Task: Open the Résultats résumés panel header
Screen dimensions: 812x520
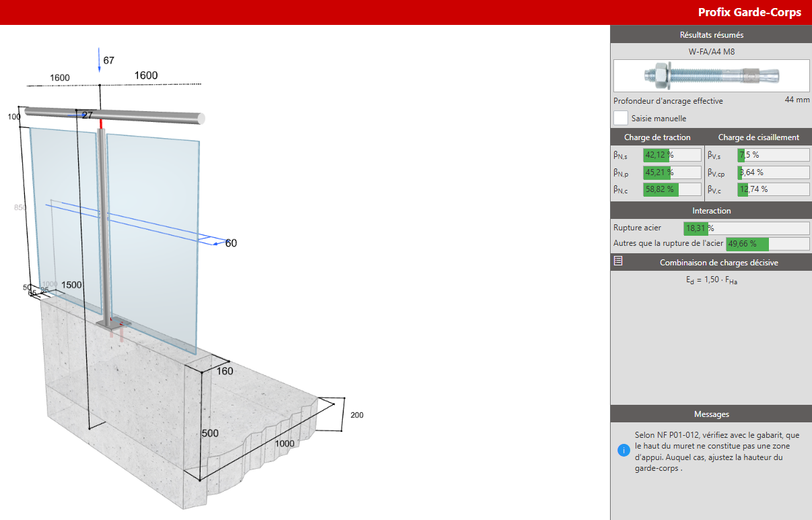Action: point(711,35)
